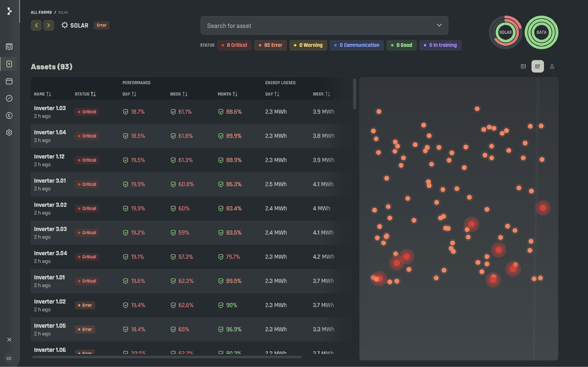Image resolution: width=588 pixels, height=367 pixels.
Task: Go to ALL FARMS breadcrumb
Action: pos(41,12)
